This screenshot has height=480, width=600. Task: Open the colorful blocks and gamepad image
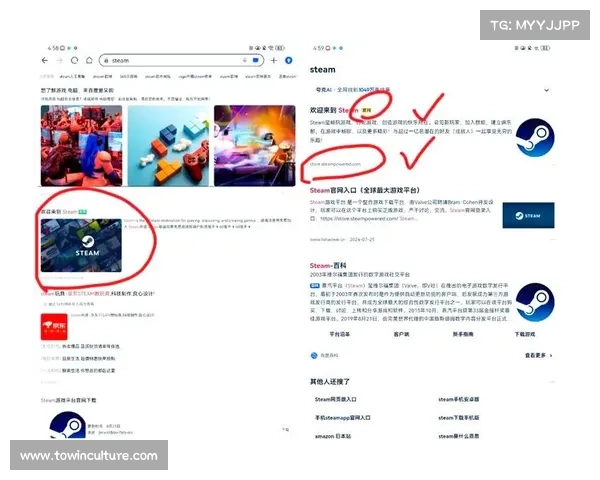(168, 146)
